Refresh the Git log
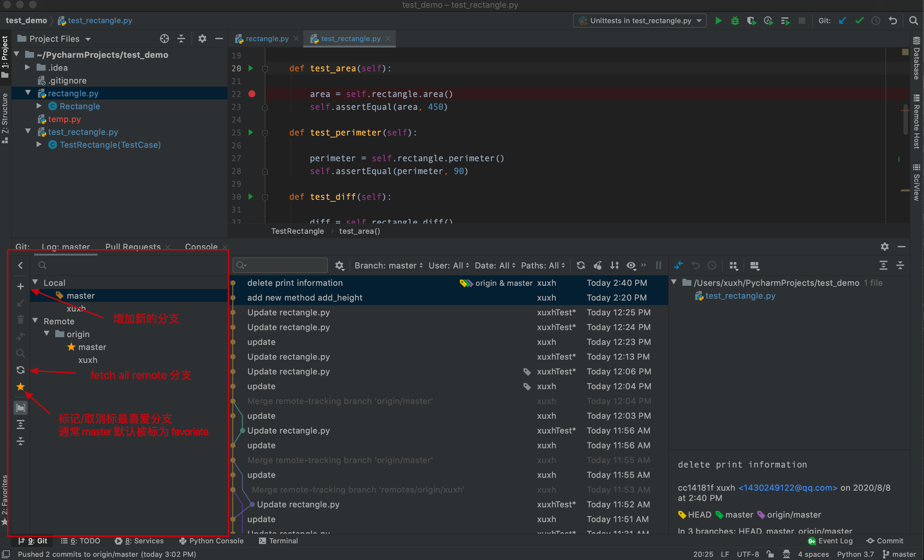 581,265
